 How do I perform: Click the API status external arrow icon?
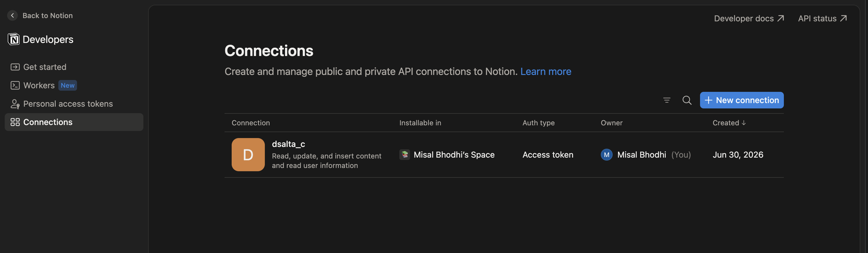tap(843, 18)
